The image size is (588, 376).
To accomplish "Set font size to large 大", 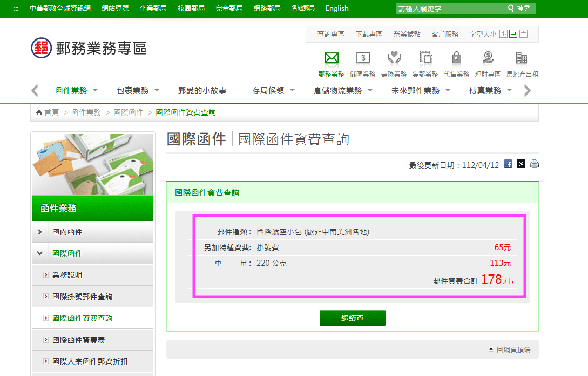I will click(524, 34).
